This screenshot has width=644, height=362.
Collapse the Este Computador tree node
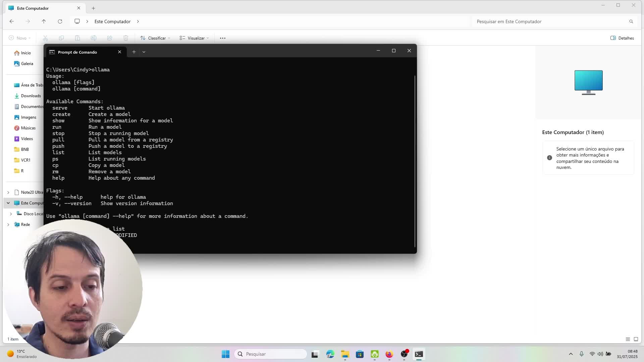(8, 203)
